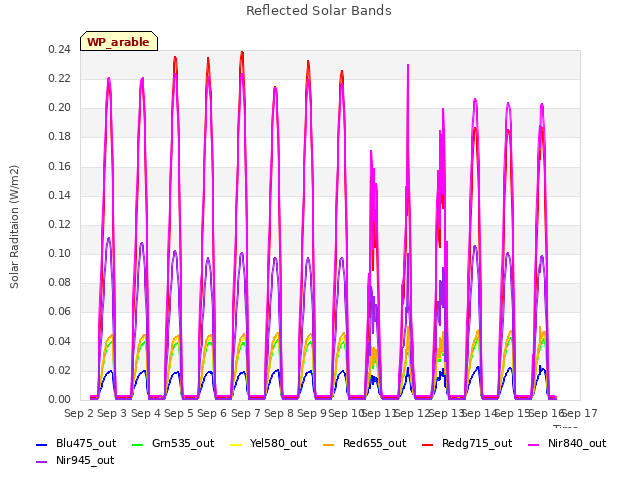The width and height of the screenshot is (640, 480).
Task: Click the 0.06 y-axis tick label
Action: 60,312
